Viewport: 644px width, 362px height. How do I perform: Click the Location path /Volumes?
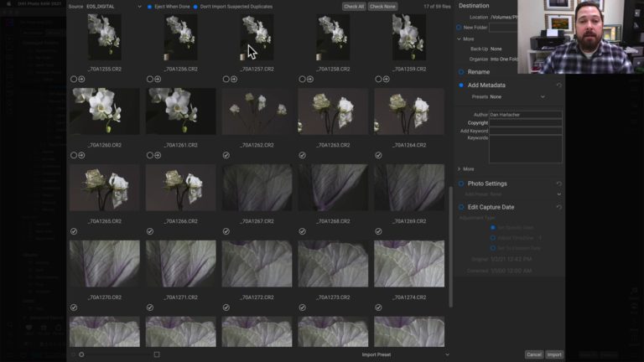click(503, 18)
